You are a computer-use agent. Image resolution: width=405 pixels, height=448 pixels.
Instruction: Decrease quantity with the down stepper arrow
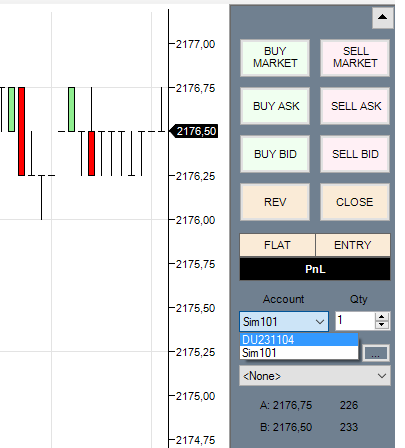click(x=382, y=325)
